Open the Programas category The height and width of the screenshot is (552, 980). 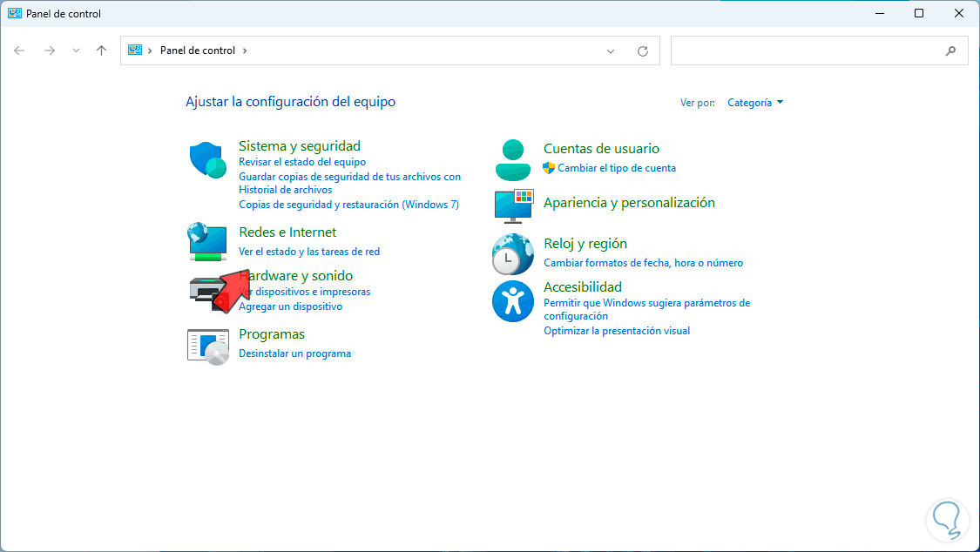[x=272, y=334]
